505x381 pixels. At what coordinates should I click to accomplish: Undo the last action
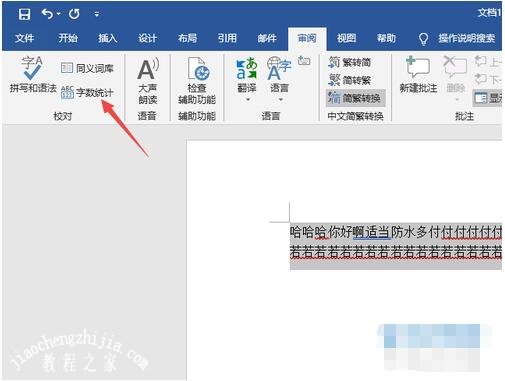(x=47, y=14)
